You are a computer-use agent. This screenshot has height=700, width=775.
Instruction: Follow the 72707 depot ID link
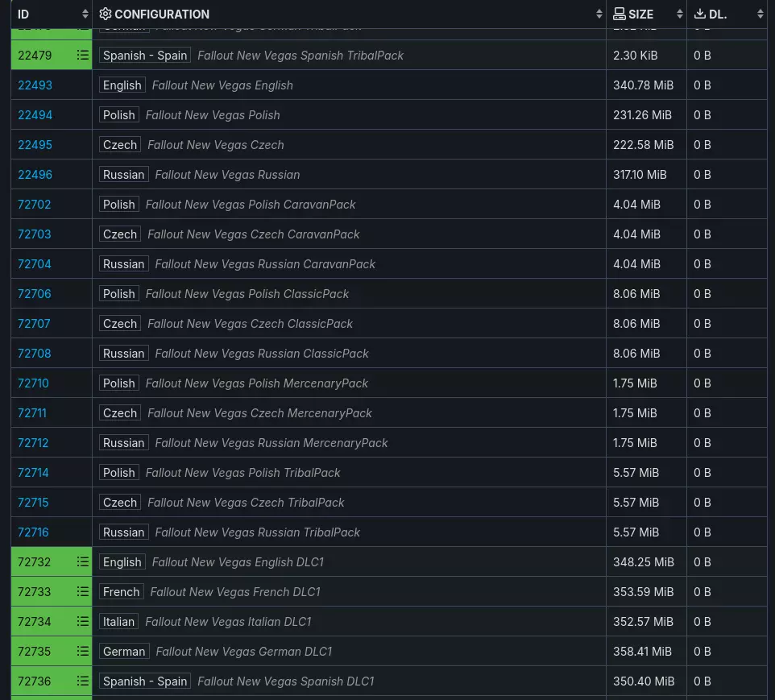pos(34,323)
